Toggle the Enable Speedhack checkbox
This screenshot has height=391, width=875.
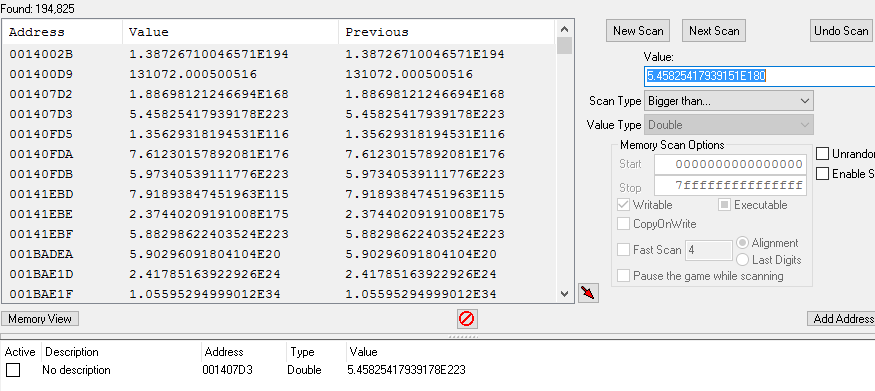click(822, 173)
